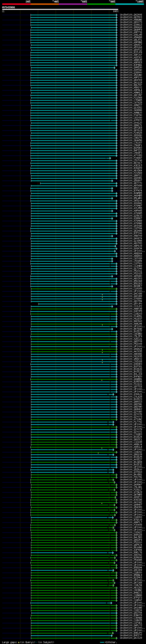Choose UniRef100_Q40674 from the list
This screenshot has width=146, height=644.
coord(131,239)
